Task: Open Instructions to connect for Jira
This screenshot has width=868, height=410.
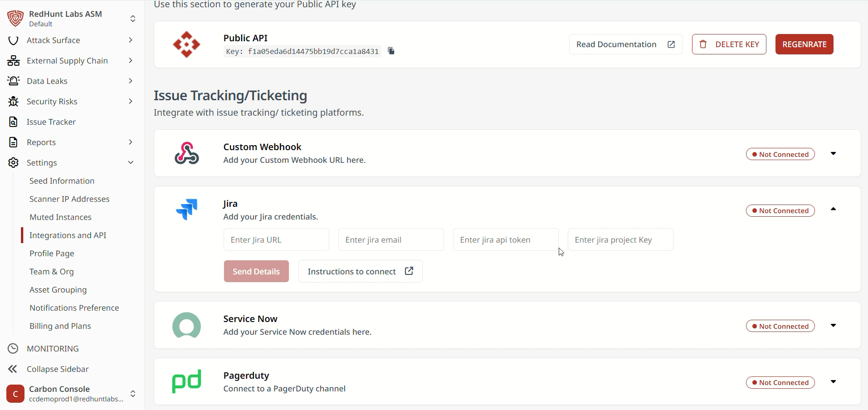Action: coord(360,271)
